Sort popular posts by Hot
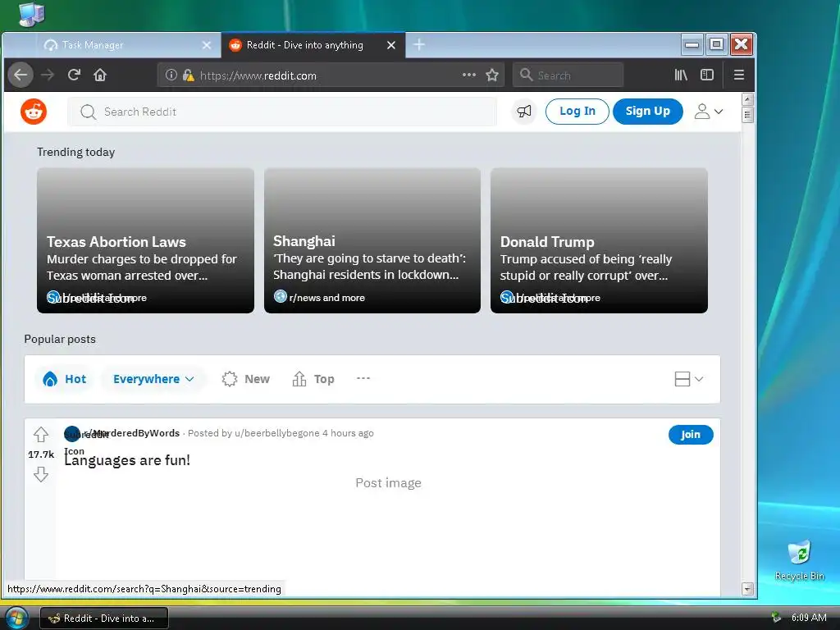 [64, 379]
